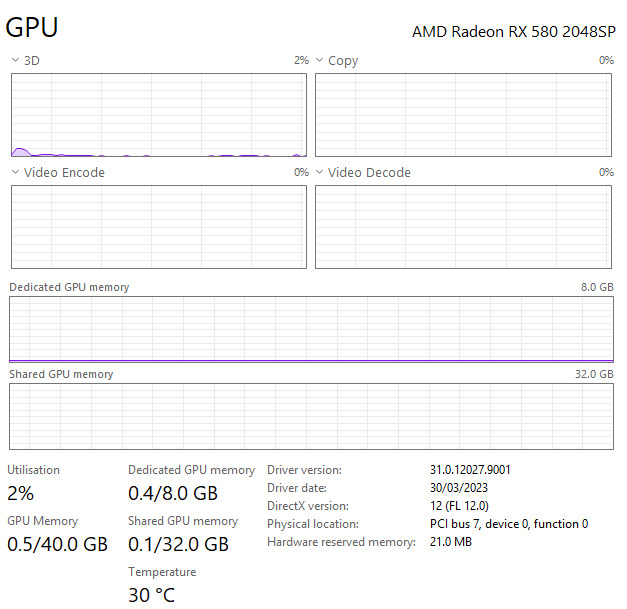Select the driver version number 31.0.12027.9001
Screen dimensions: 627x609
[x=477, y=470]
